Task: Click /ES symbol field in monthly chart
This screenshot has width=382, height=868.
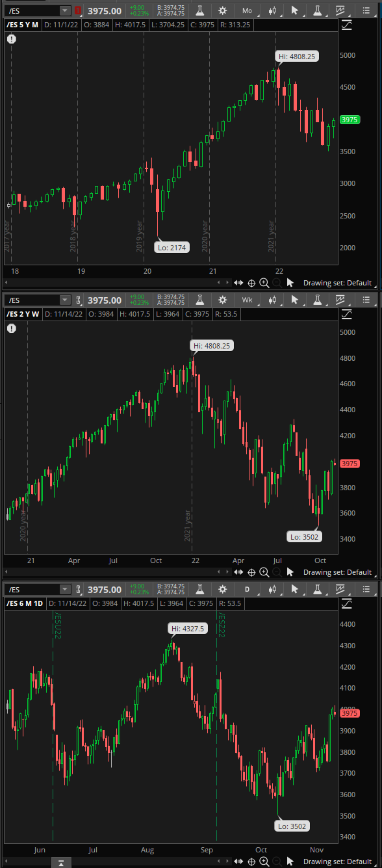Action: click(32, 10)
